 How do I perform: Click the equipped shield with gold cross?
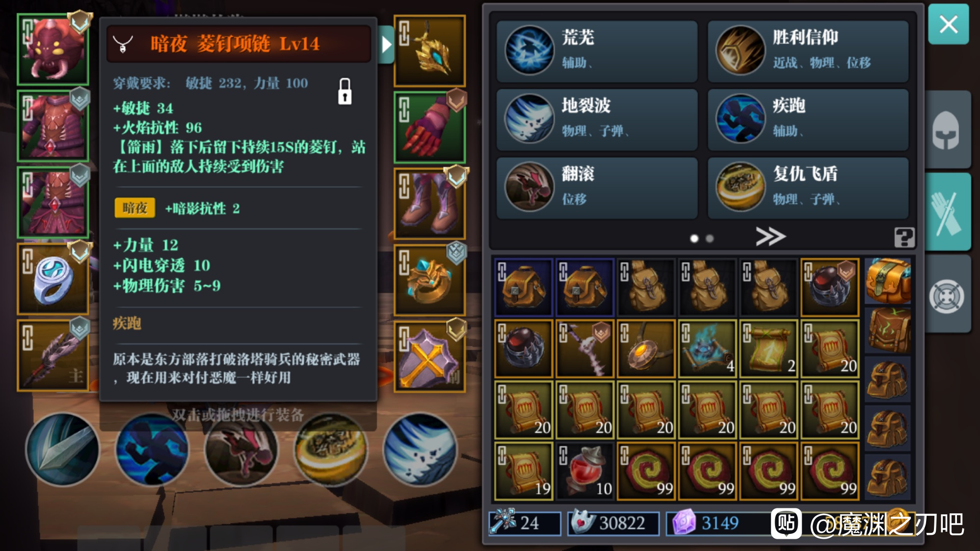coord(430,357)
